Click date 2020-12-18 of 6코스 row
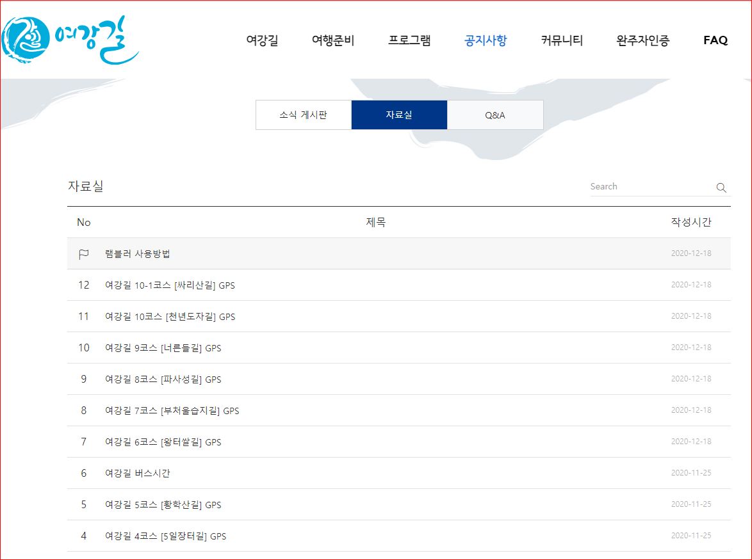Viewport: 752px width, 560px height. click(691, 441)
